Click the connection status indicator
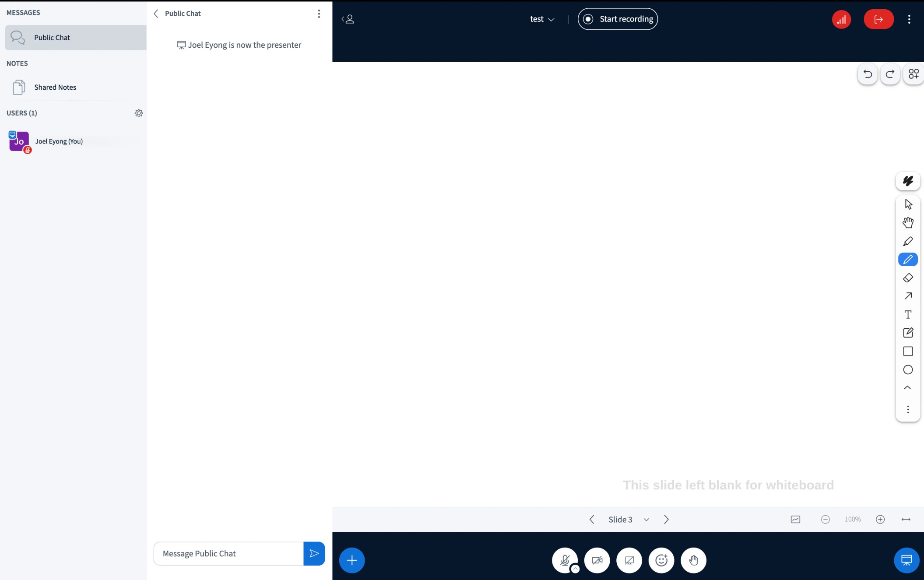 click(841, 19)
